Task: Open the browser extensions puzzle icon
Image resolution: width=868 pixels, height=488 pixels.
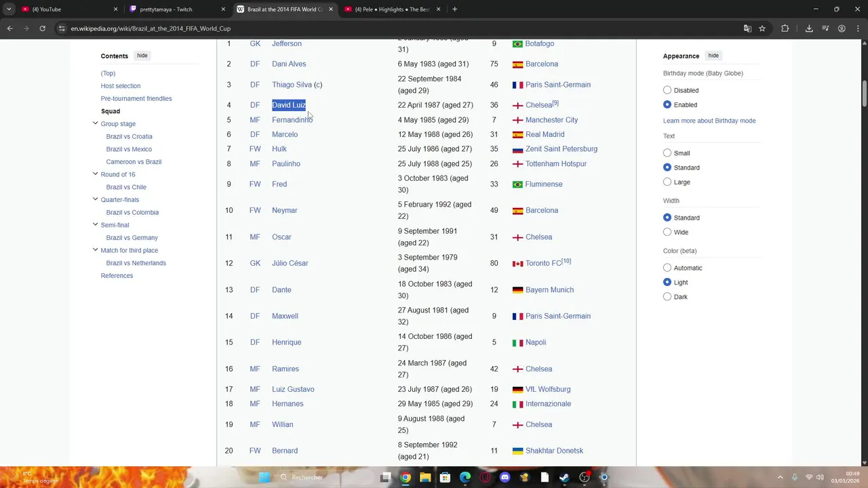Action: [785, 28]
